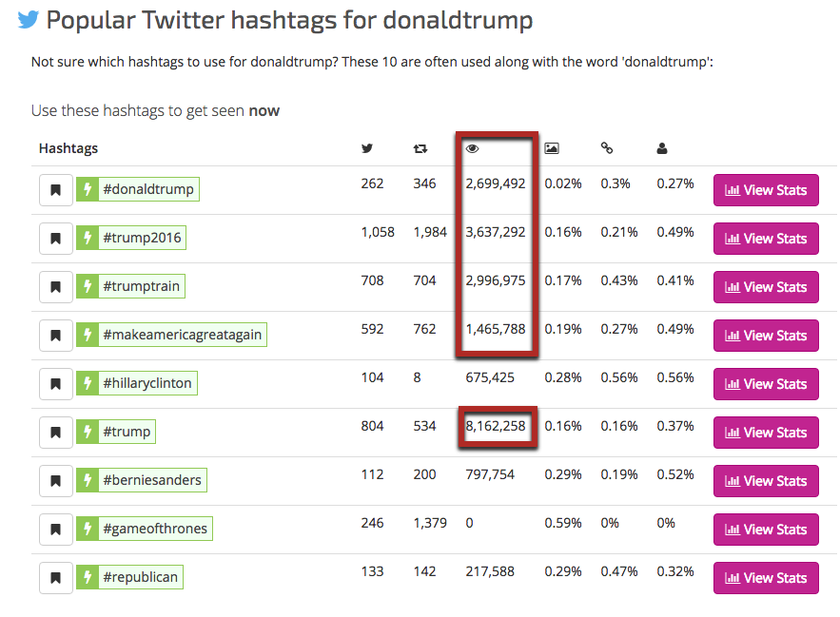View stats for #makeamericagreatagain
The width and height of the screenshot is (840, 617).
766,336
